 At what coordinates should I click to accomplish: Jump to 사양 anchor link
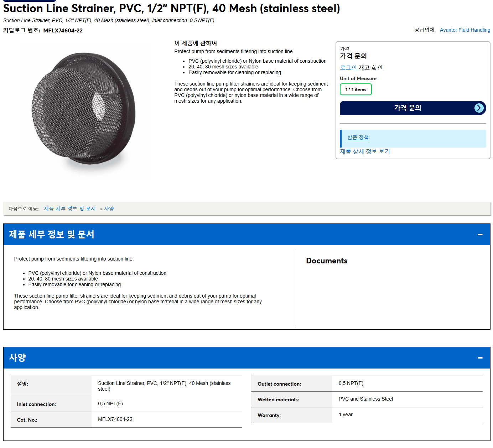[x=109, y=209]
